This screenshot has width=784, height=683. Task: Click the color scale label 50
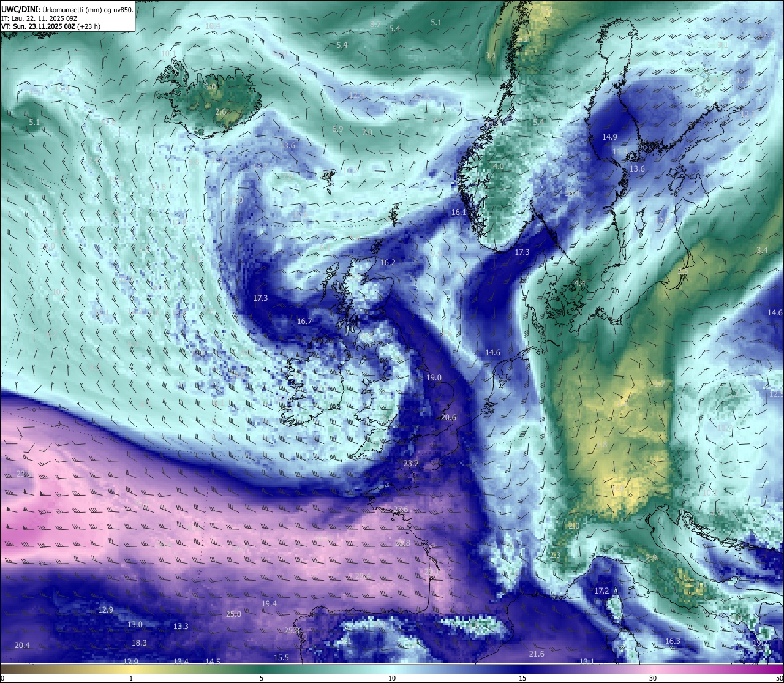[779, 678]
